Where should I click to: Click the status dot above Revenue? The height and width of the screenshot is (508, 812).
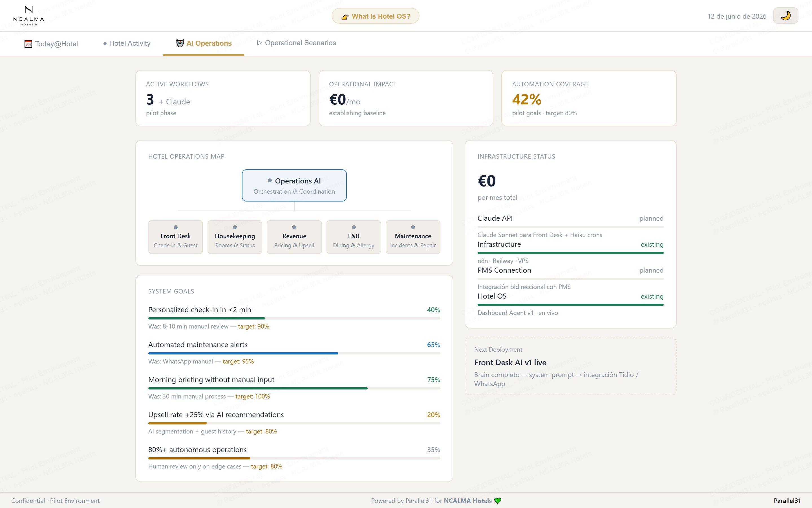click(294, 227)
